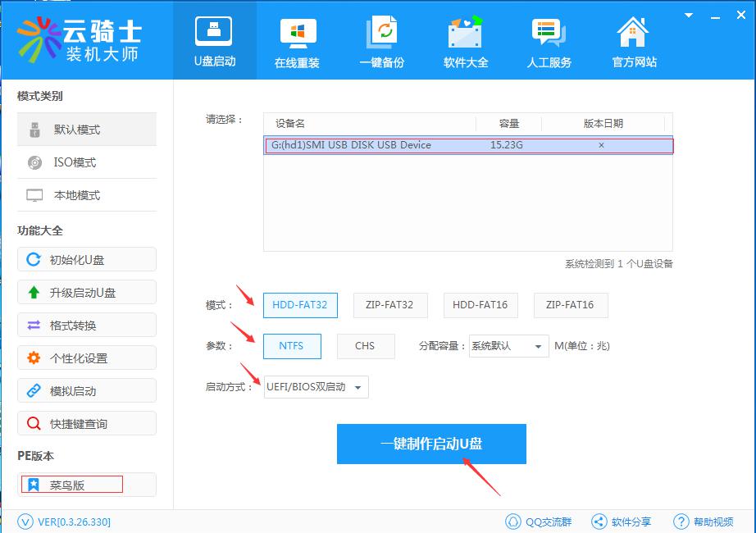The width and height of the screenshot is (756, 533).
Task: Switch to ISO模式 mode
Action: point(86,162)
